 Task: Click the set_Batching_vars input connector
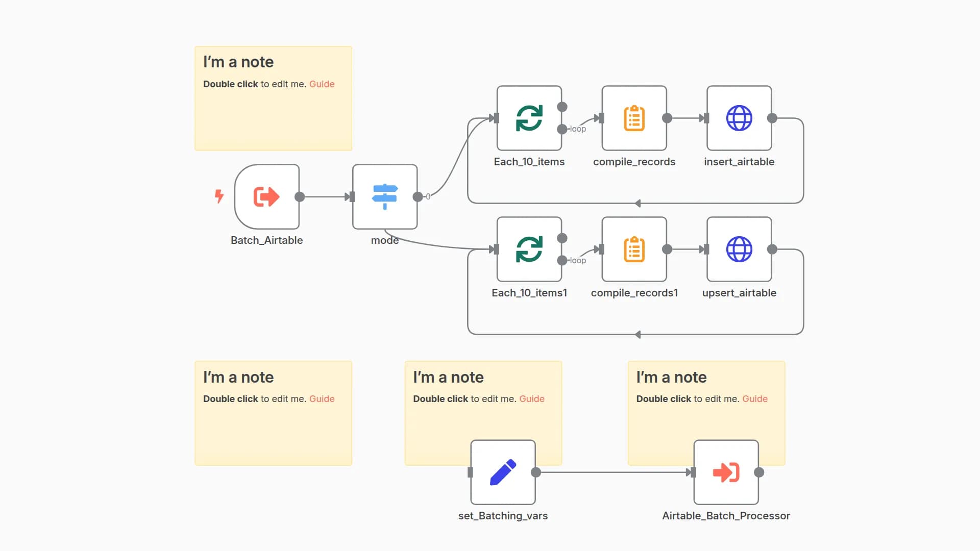470,472
